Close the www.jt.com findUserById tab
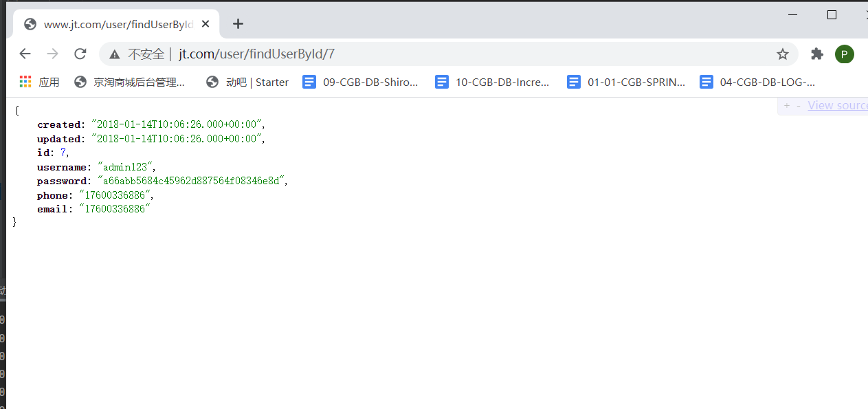Image resolution: width=868 pixels, height=409 pixels. (x=205, y=24)
